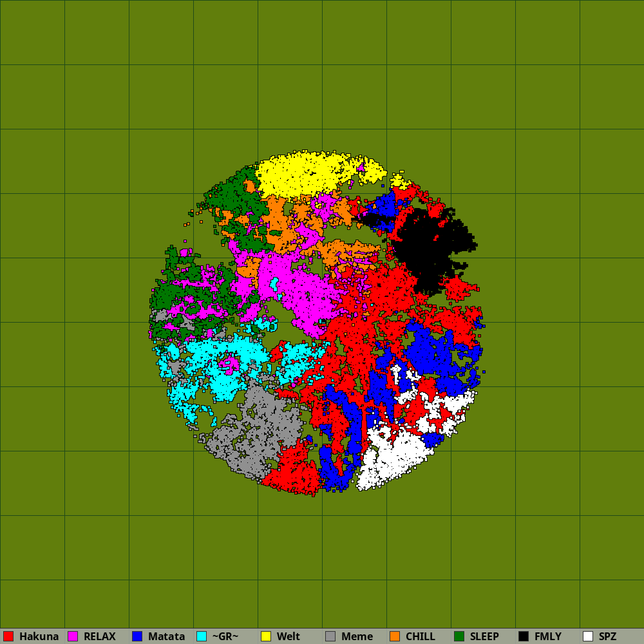Select the Welt label in legend
Screen dimensions: 644x644
coord(289,636)
